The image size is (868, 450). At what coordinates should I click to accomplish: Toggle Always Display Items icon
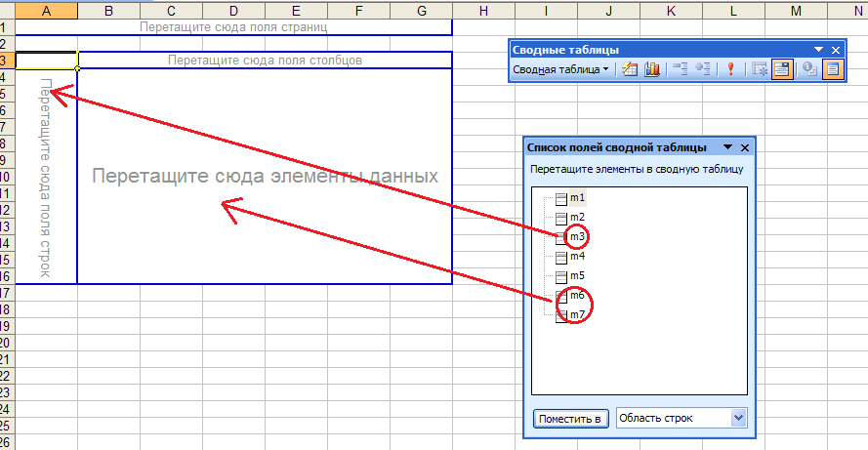pos(781,69)
